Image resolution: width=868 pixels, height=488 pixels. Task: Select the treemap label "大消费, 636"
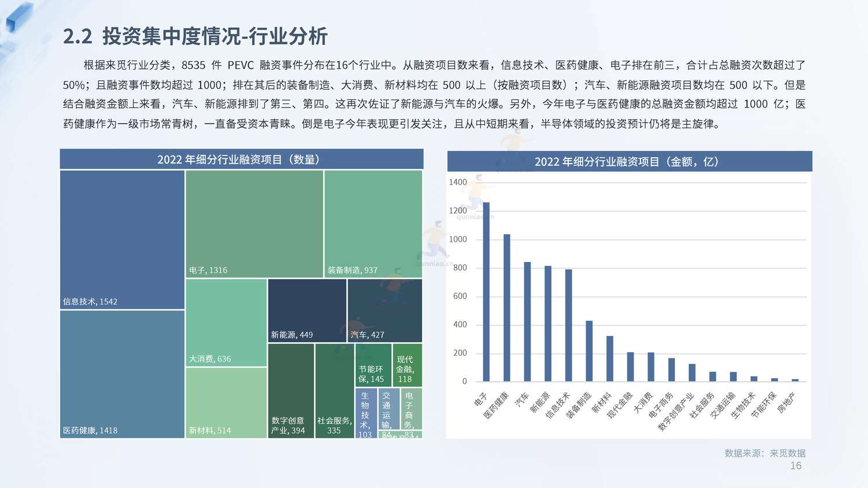tap(210, 358)
